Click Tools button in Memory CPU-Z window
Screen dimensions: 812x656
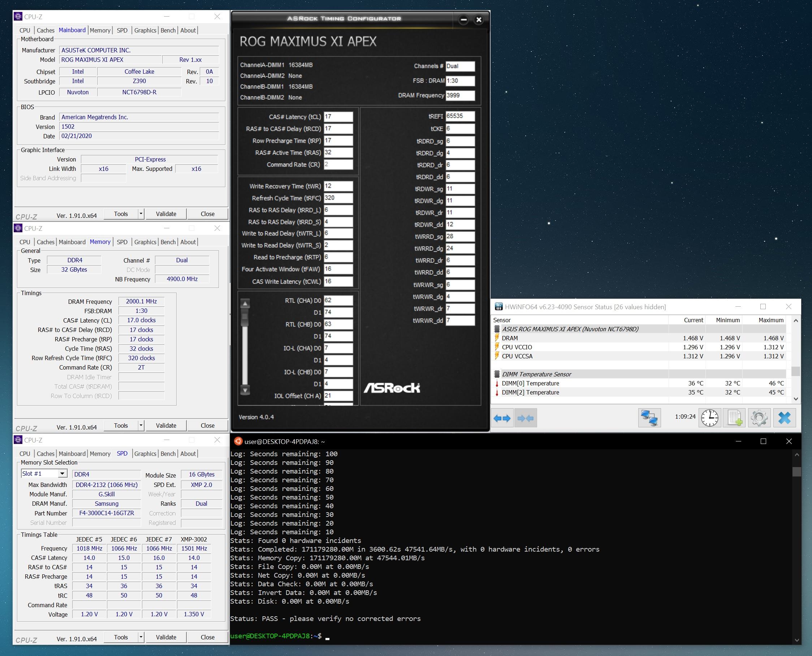click(121, 425)
